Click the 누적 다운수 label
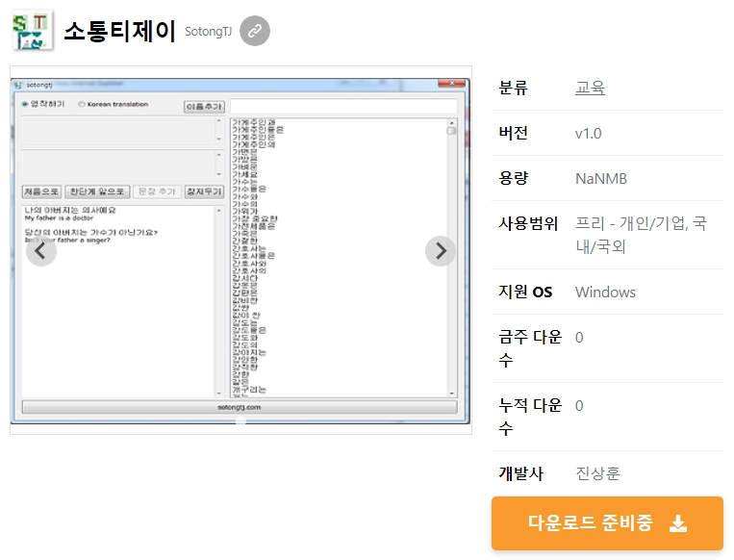Viewport: 734px width, 560px height. click(x=530, y=417)
